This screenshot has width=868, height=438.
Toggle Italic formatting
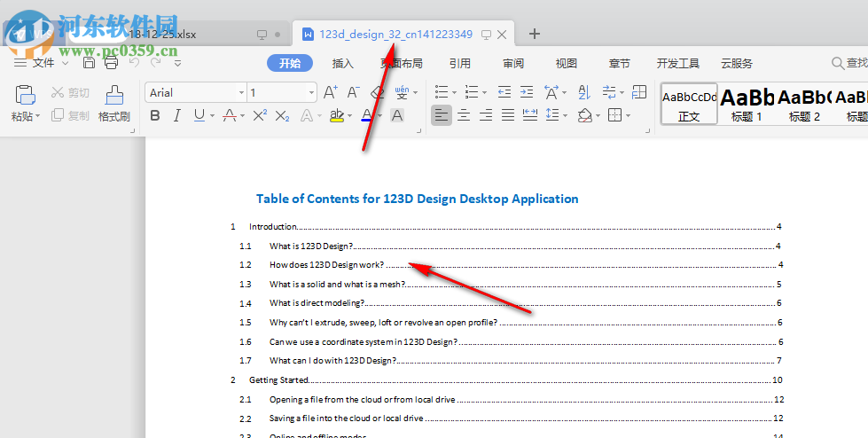pos(177,115)
